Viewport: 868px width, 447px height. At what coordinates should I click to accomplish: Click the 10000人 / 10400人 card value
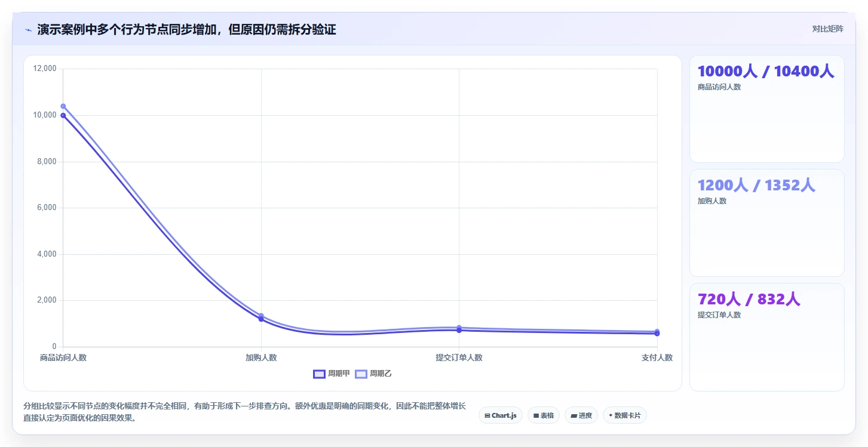pos(766,71)
